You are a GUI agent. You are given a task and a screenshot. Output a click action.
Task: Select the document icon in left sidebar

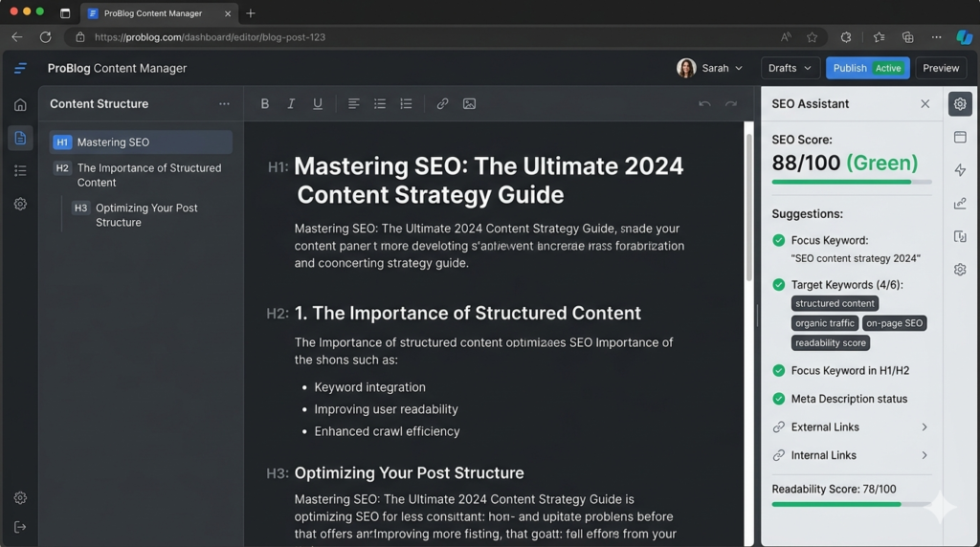click(21, 138)
